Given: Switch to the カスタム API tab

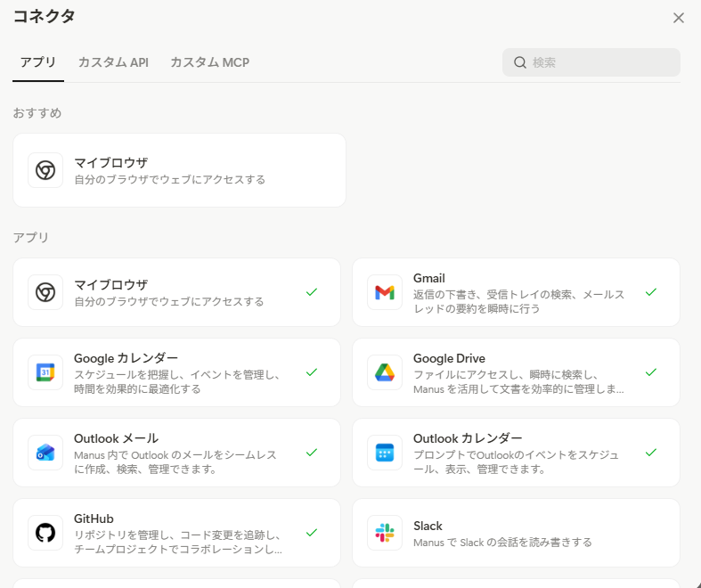Looking at the screenshot, I should 113,62.
